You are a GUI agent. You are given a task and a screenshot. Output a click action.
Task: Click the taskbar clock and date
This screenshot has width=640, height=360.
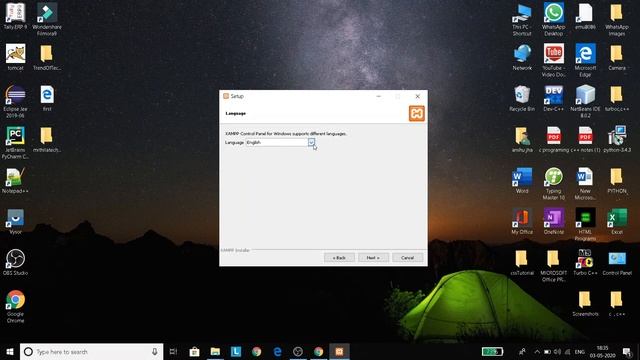click(x=602, y=352)
